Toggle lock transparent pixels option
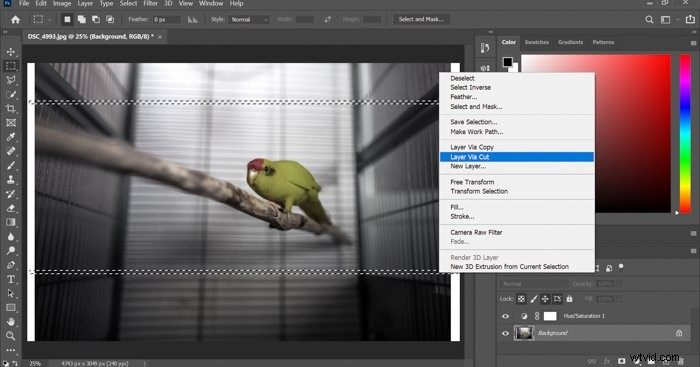 coord(521,299)
